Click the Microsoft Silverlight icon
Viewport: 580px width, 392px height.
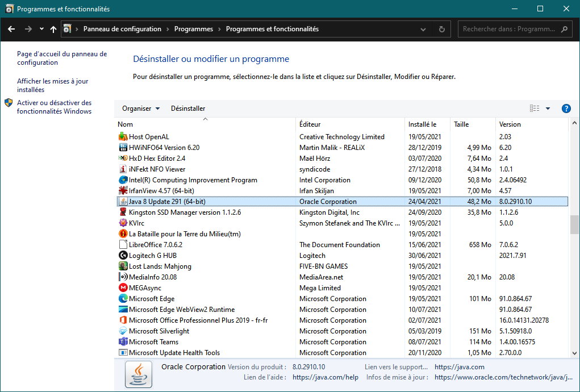[123, 331]
